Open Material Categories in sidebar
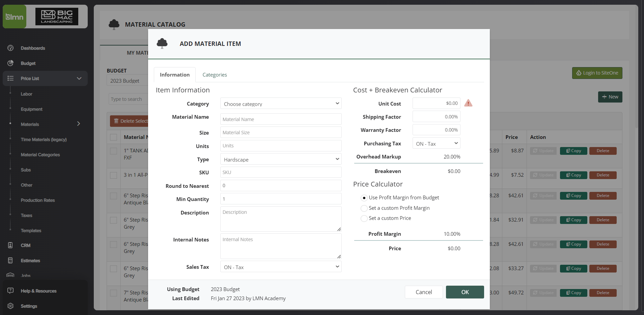 [x=40, y=154]
